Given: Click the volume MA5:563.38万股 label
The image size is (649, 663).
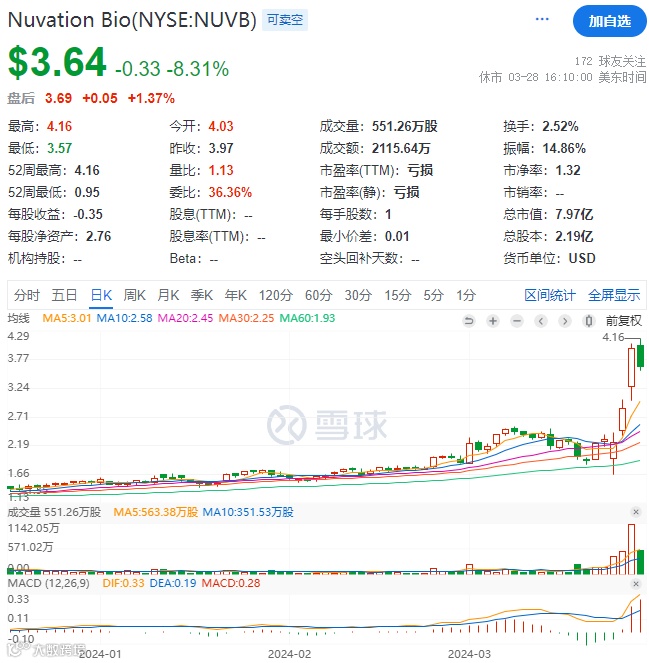Looking at the screenshot, I should (x=156, y=512).
